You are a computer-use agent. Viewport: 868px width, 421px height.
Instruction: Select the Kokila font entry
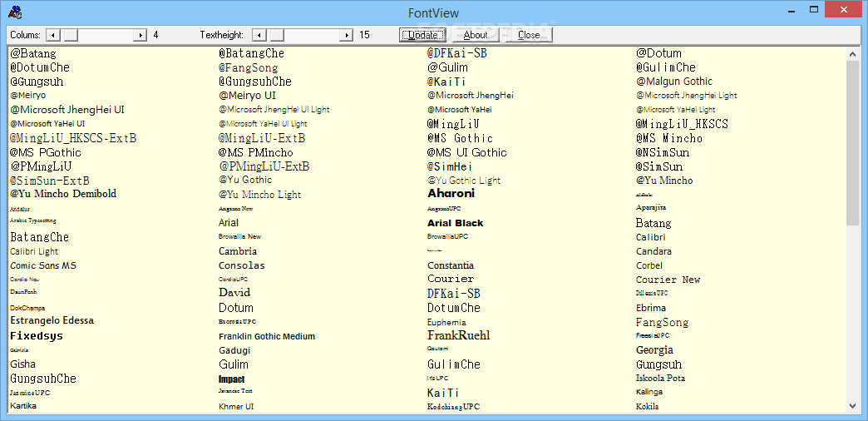(648, 407)
